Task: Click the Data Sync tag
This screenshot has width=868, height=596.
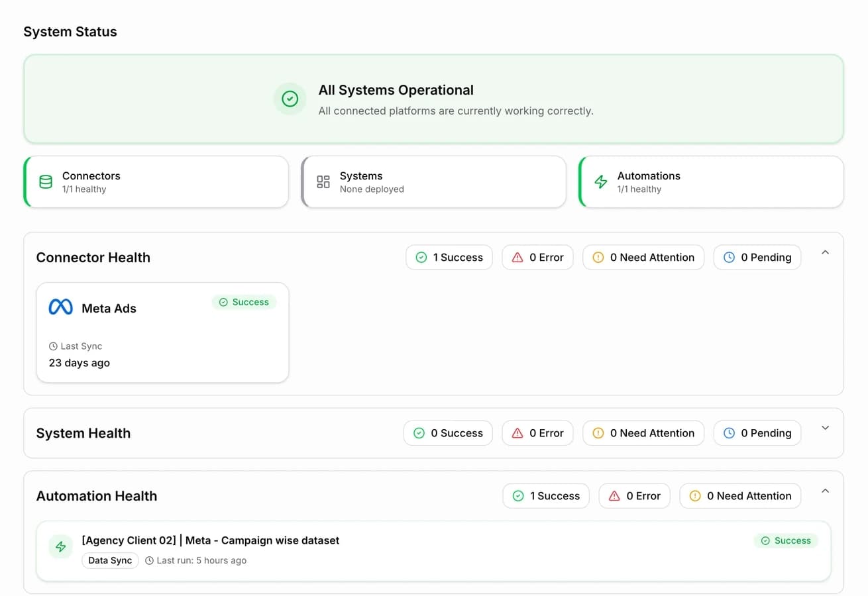Action: coord(110,560)
